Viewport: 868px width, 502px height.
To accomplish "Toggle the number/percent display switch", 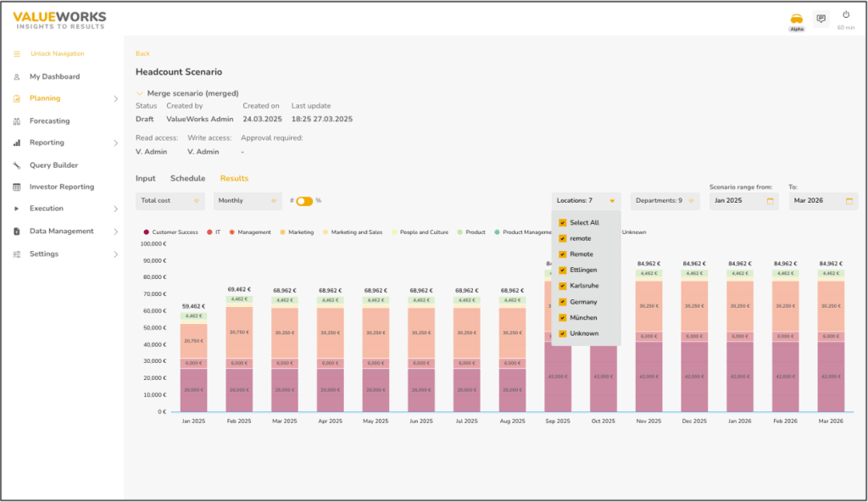I will (x=304, y=201).
